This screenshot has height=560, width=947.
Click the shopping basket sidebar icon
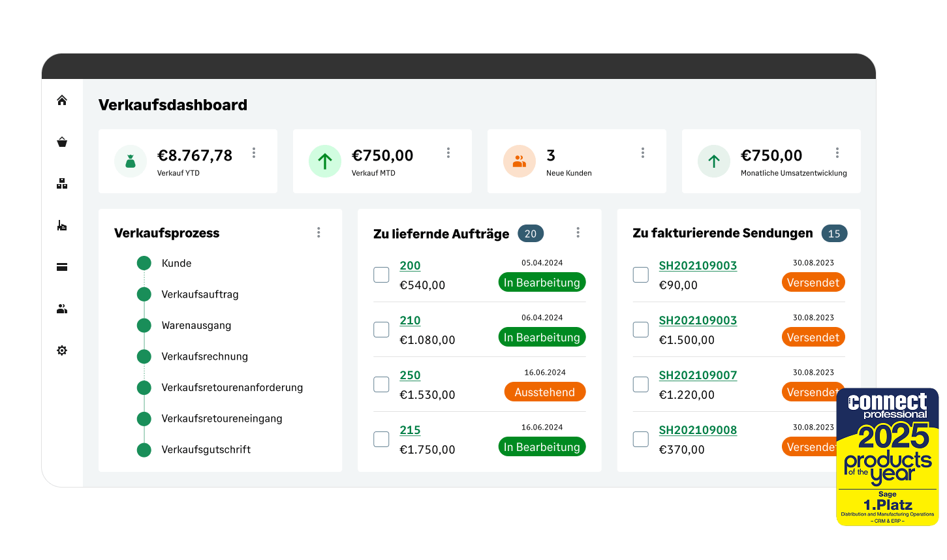[62, 142]
